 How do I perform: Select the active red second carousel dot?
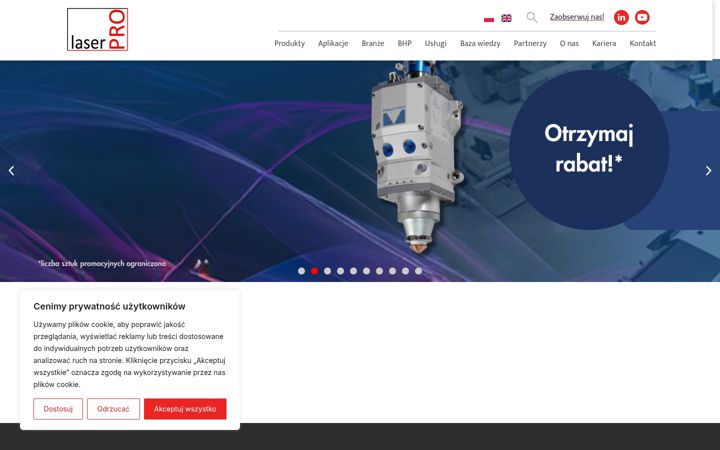[x=314, y=271]
